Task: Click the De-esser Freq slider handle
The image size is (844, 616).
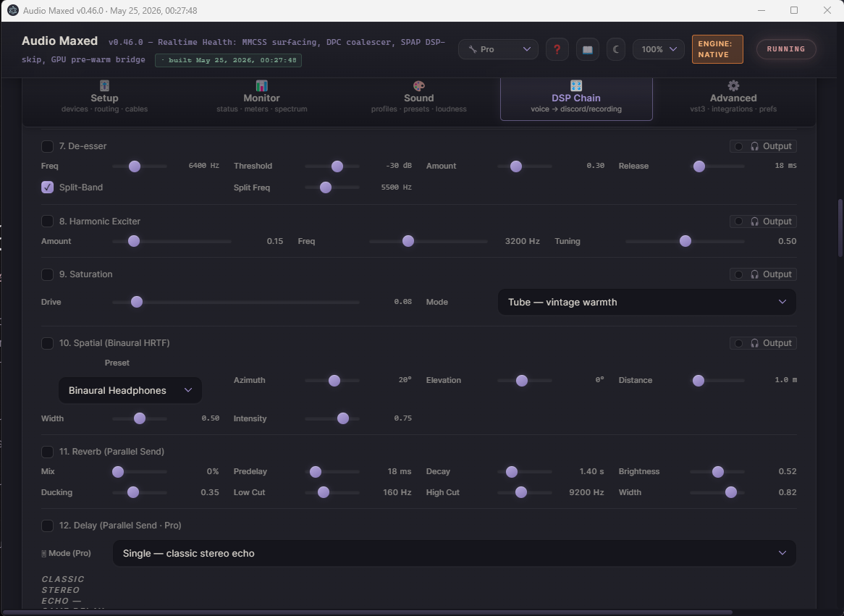Action: click(x=135, y=166)
